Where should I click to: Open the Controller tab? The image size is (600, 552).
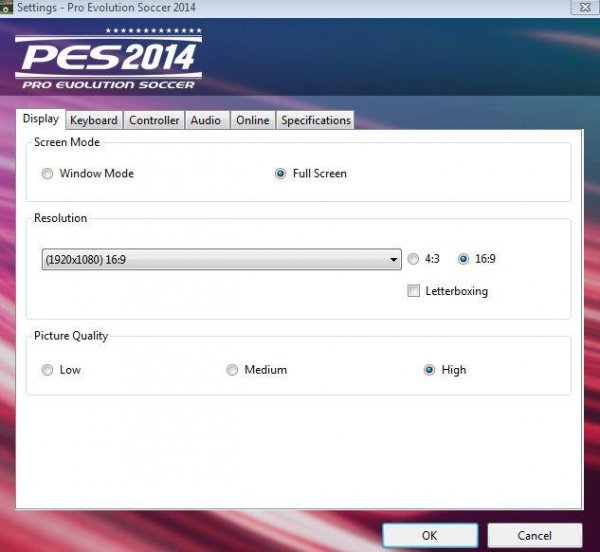point(154,120)
